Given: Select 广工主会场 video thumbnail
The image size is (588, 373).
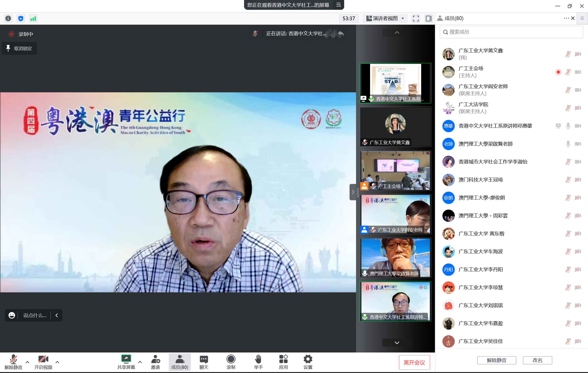Looking at the screenshot, I should tap(395, 170).
